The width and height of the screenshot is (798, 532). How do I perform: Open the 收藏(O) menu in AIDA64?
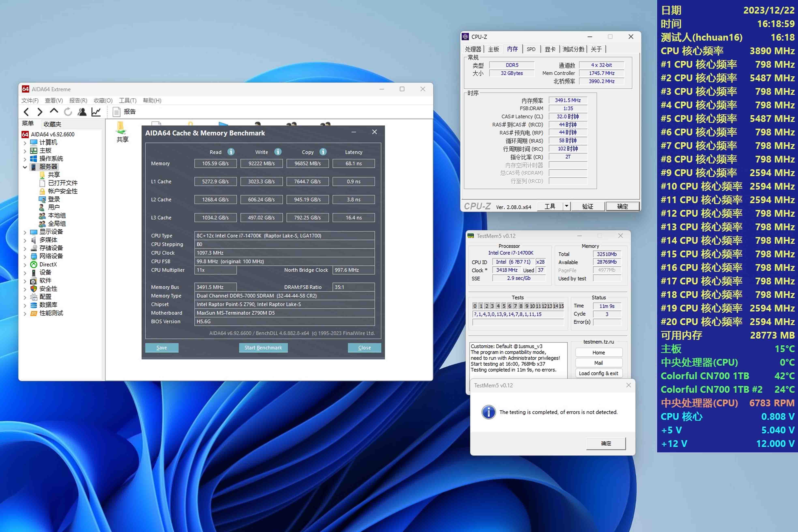pos(103,100)
